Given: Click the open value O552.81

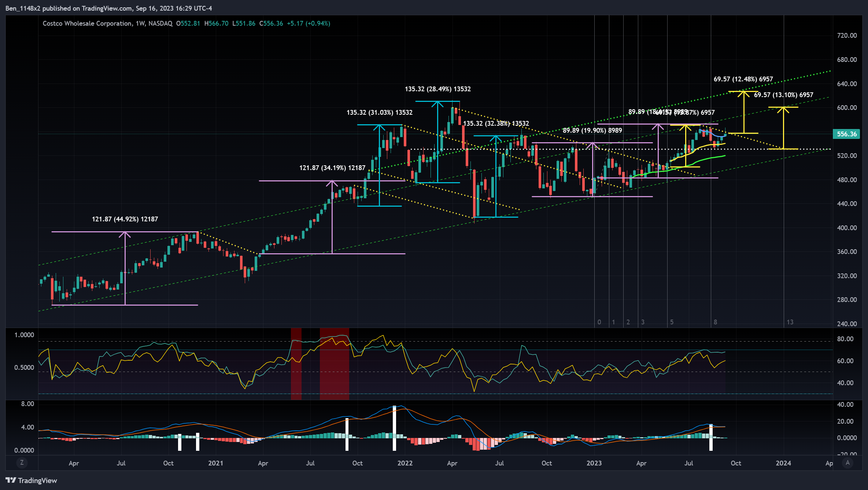Looking at the screenshot, I should [x=188, y=23].
